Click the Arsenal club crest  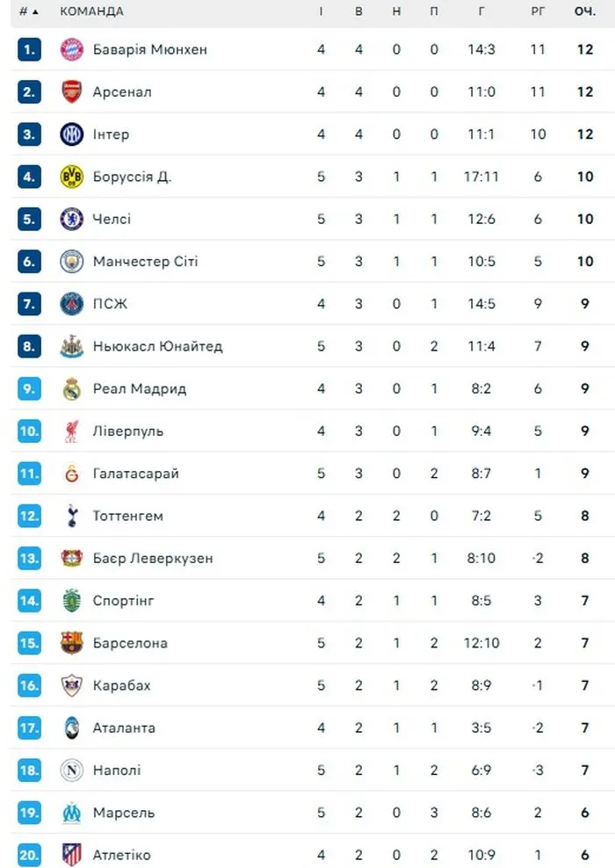(x=71, y=91)
